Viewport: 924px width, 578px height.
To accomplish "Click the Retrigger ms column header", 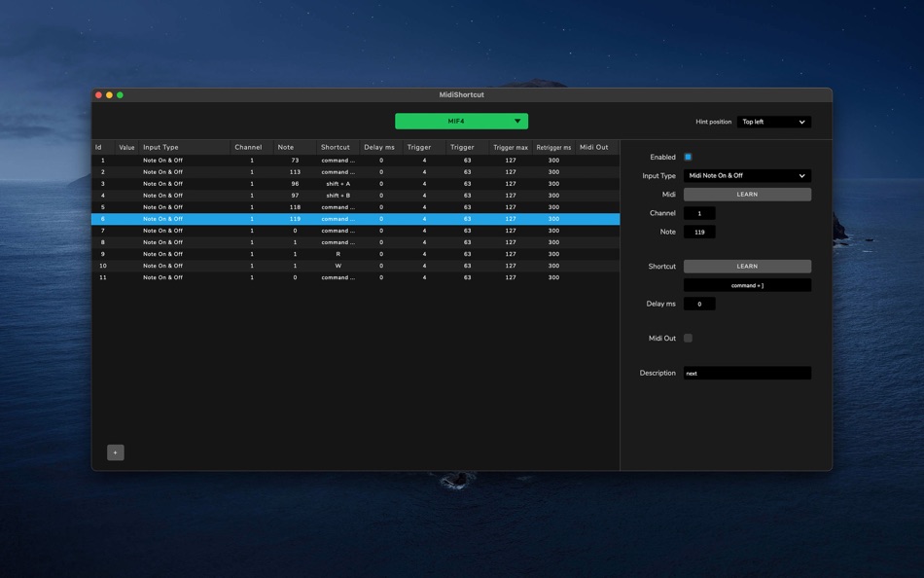I will click(x=553, y=148).
